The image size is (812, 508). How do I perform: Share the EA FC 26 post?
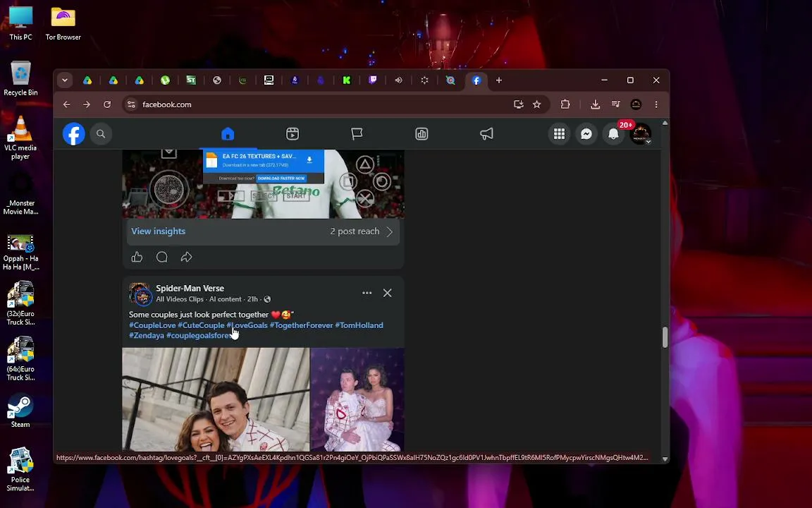tap(186, 257)
